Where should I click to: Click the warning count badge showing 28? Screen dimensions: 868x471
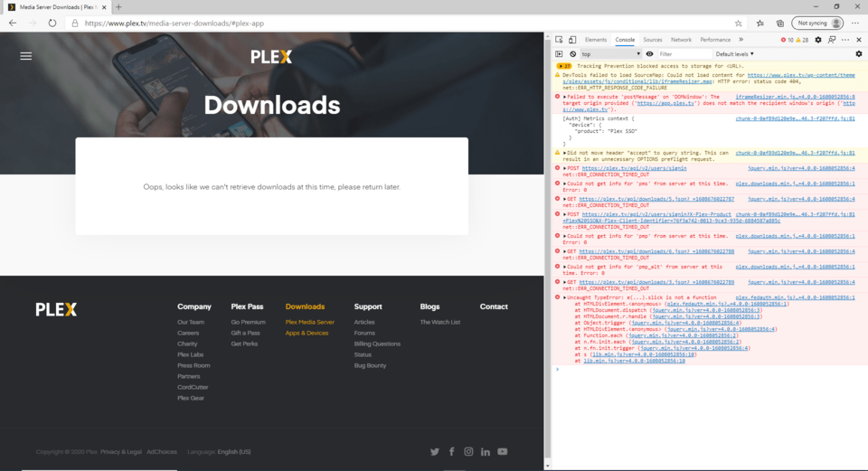tap(802, 40)
